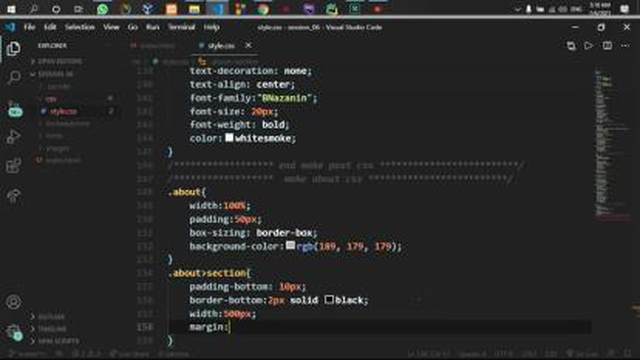Click the black color swatch
640x360 pixels.
pos(329,300)
